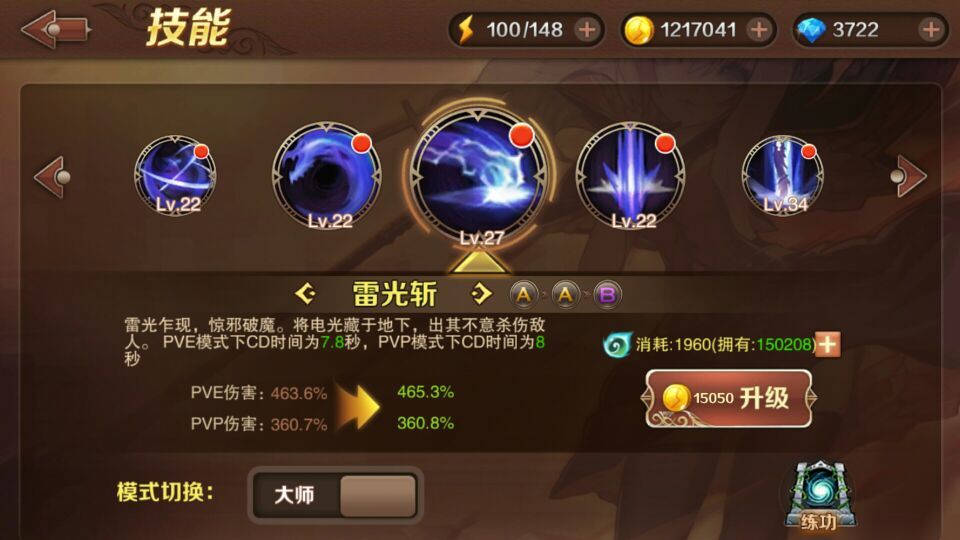Show skills further right in carousel
The width and height of the screenshot is (960, 540).
pos(909,176)
